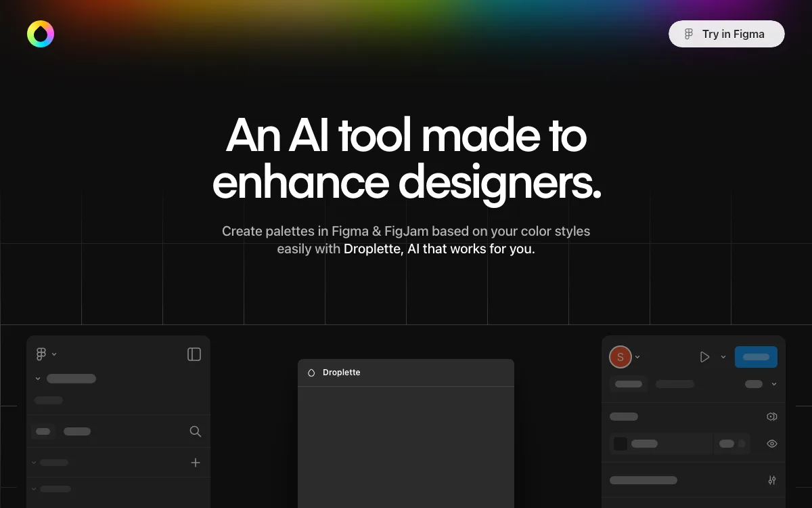This screenshot has height=508, width=812.
Task: Click the black fill color swatch
Action: pyautogui.click(x=621, y=444)
